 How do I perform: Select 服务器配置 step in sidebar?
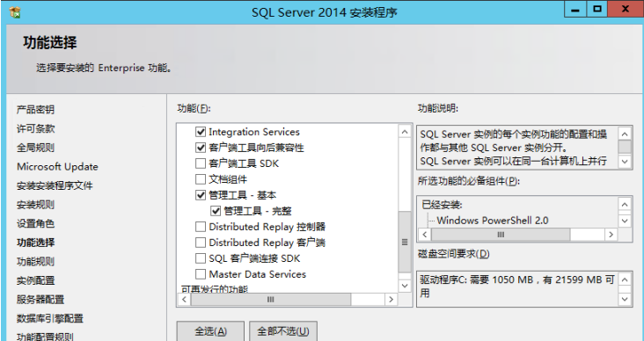point(40,299)
